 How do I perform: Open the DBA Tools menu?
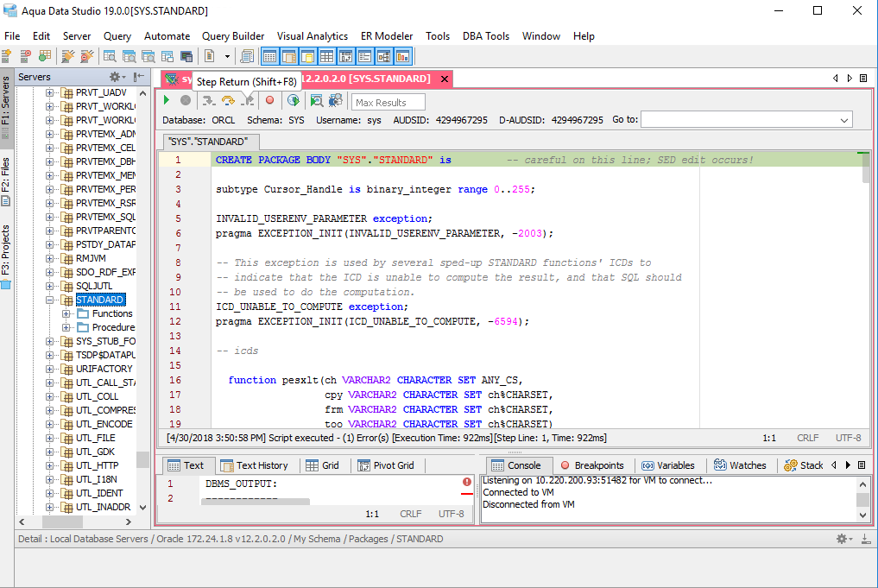point(485,36)
